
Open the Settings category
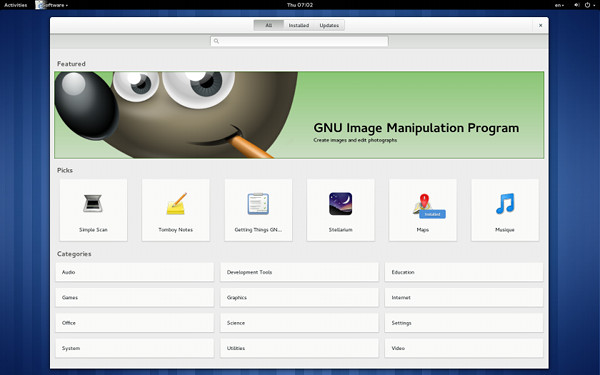click(x=464, y=323)
